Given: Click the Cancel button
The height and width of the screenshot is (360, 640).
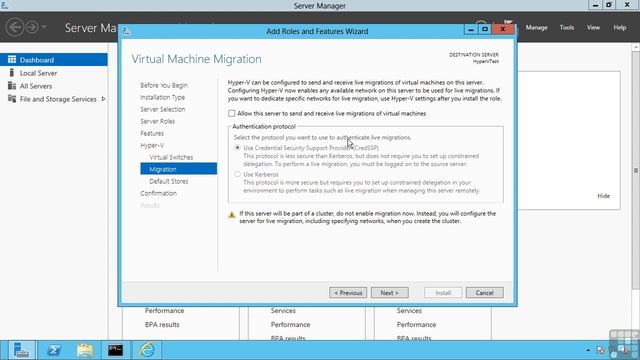Looking at the screenshot, I should [x=484, y=293].
